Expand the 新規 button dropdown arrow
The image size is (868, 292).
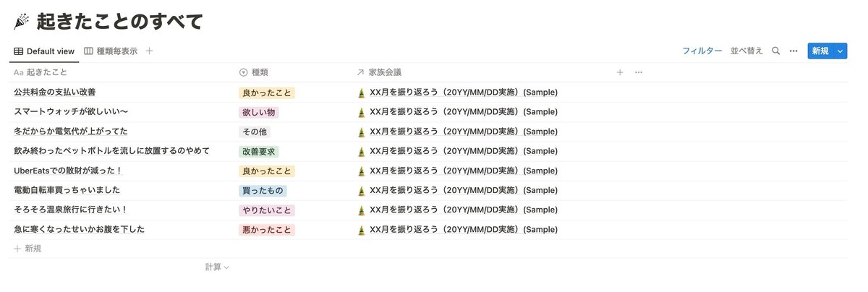841,51
